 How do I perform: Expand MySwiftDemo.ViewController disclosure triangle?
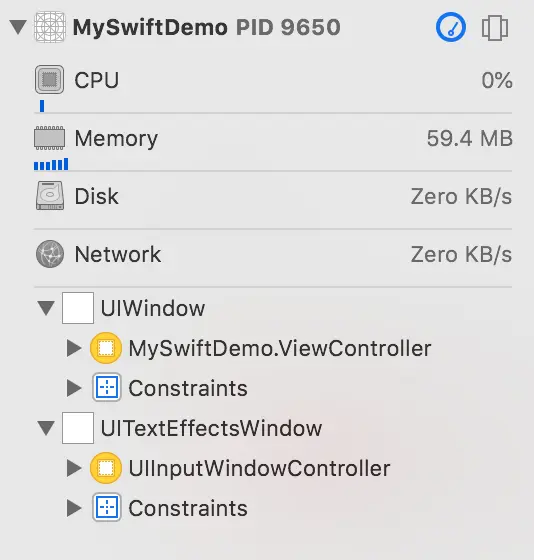pyautogui.click(x=74, y=348)
